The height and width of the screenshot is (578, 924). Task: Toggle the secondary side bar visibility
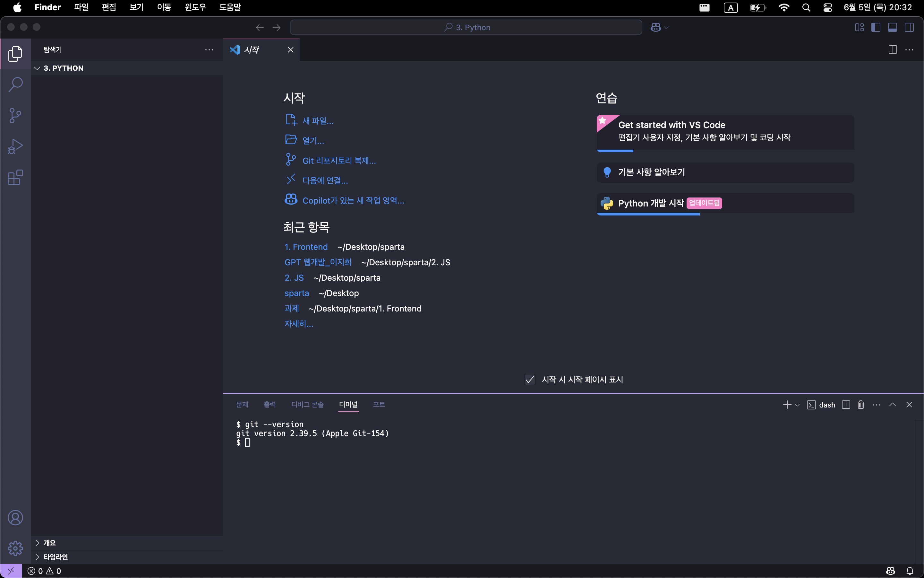tap(909, 28)
